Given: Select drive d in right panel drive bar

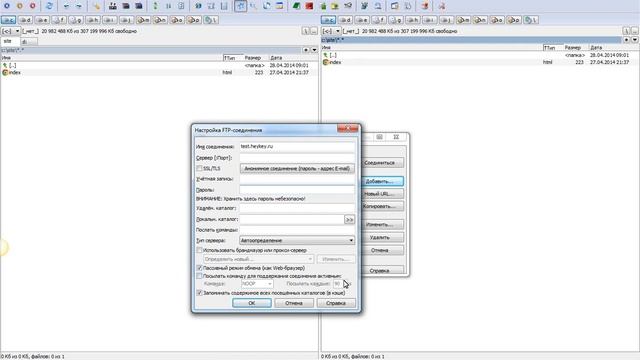Looking at the screenshot, I should click(x=345, y=20).
